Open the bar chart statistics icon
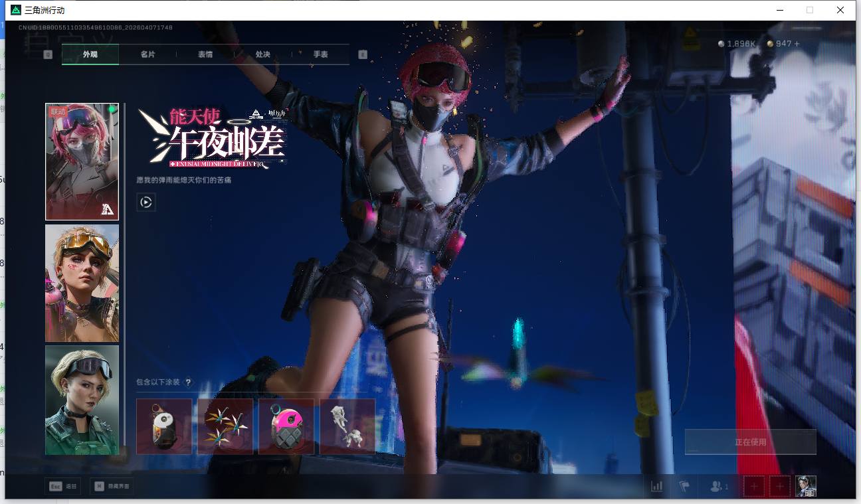The height and width of the screenshot is (504, 861). (x=656, y=487)
